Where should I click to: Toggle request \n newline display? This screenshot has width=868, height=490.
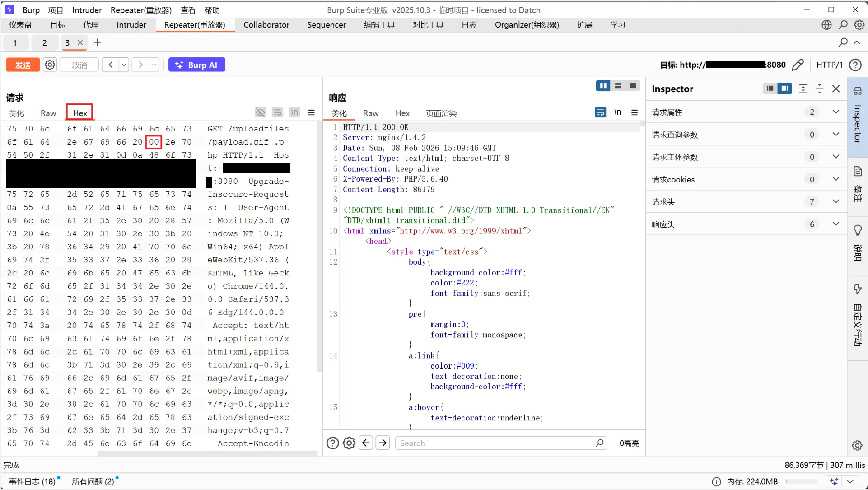(x=294, y=112)
